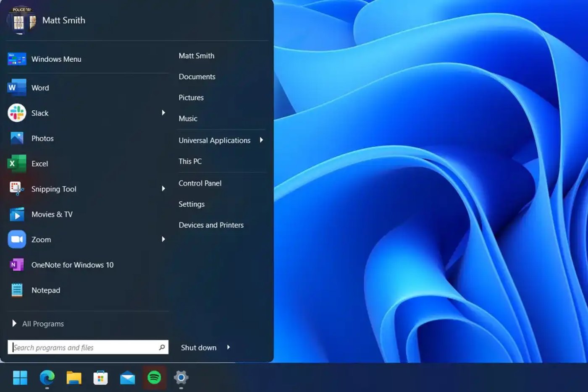Start the Snipping Tool

tap(54, 189)
